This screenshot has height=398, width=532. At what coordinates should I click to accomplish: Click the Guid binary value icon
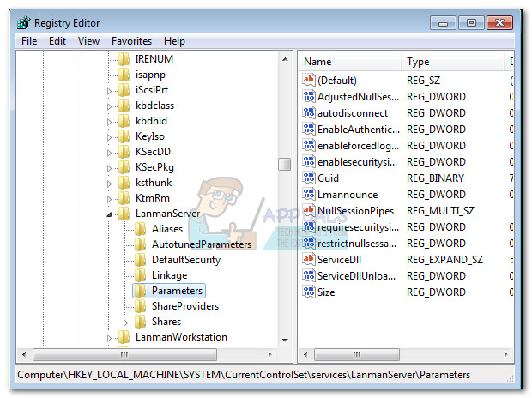(309, 178)
